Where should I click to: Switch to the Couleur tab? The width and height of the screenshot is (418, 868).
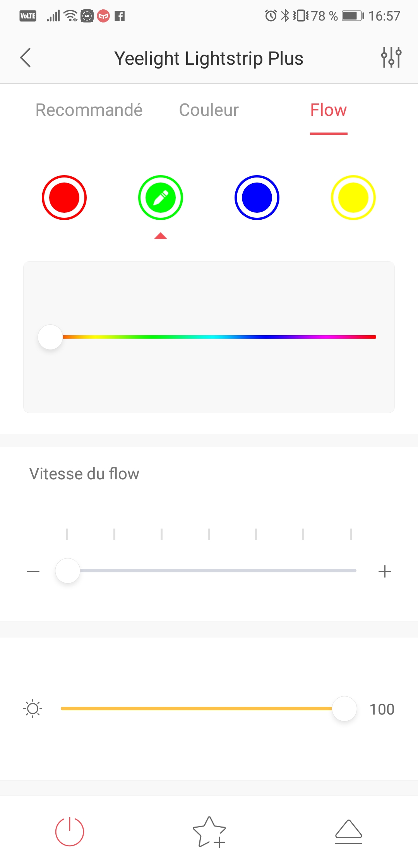click(x=209, y=110)
